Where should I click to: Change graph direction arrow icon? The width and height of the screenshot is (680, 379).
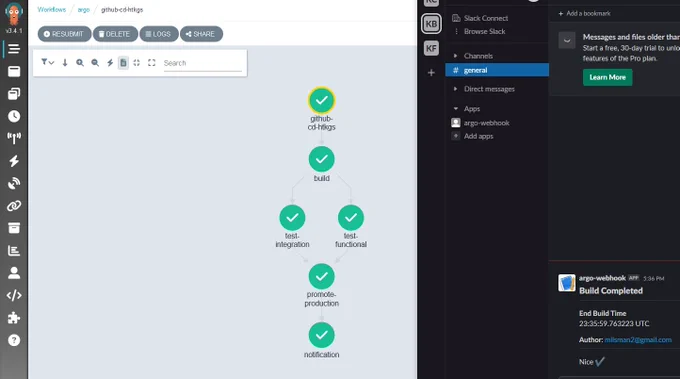coord(65,63)
